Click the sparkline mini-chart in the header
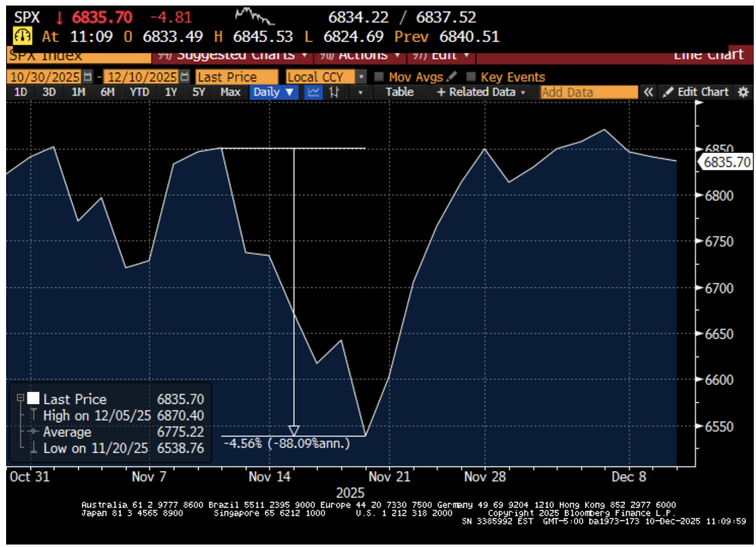 pyautogui.click(x=253, y=17)
